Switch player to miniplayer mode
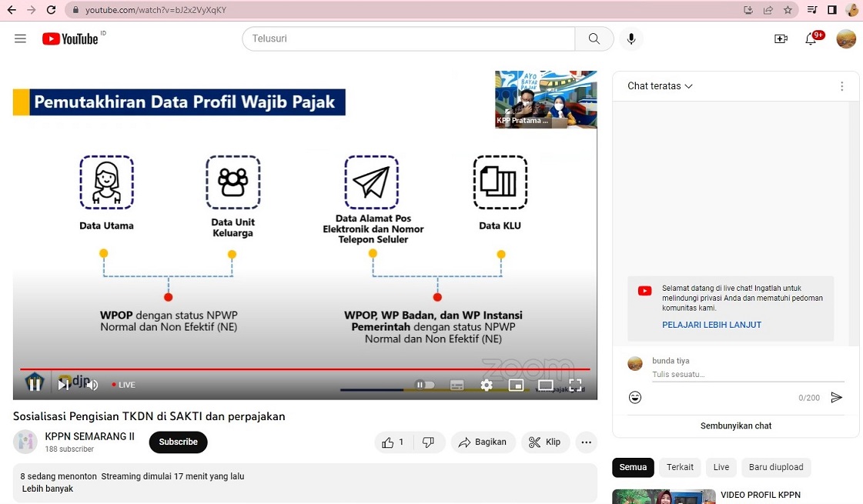863x504 pixels. pyautogui.click(x=516, y=385)
